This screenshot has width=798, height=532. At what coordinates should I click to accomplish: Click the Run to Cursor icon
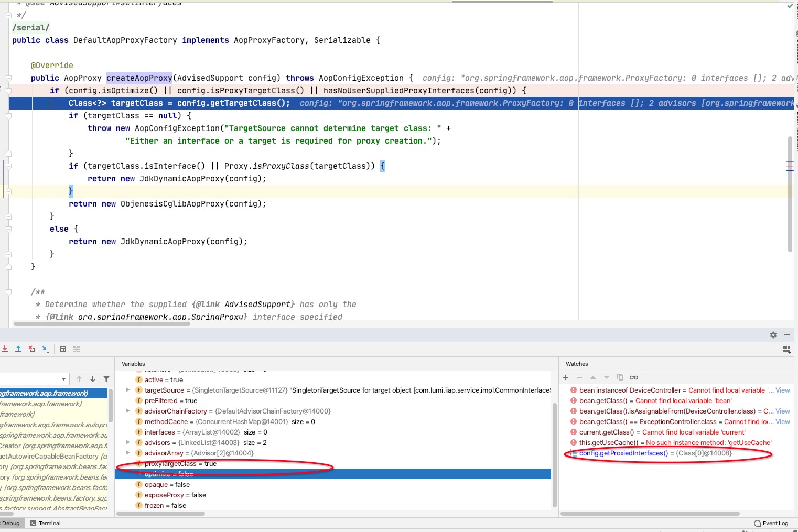(46, 349)
